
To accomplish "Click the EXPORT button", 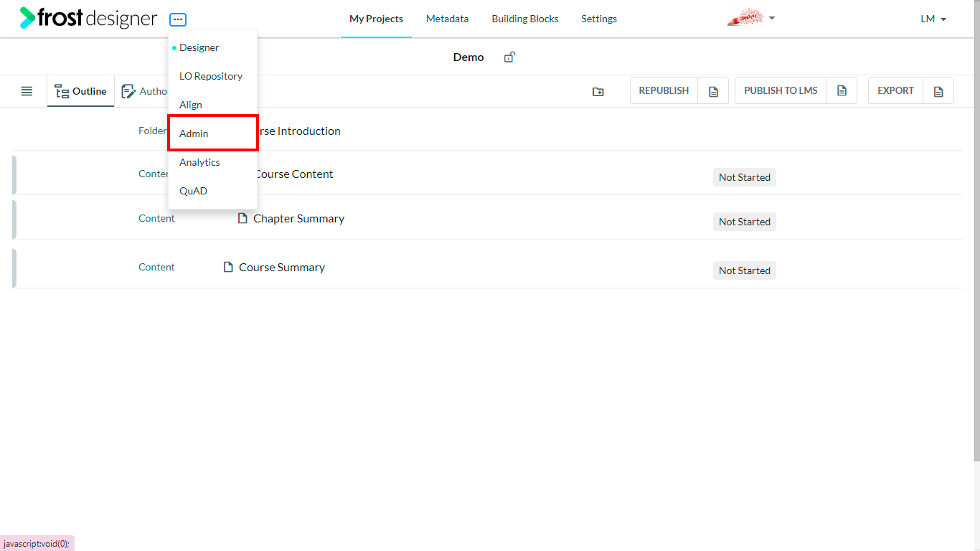I will click(895, 90).
